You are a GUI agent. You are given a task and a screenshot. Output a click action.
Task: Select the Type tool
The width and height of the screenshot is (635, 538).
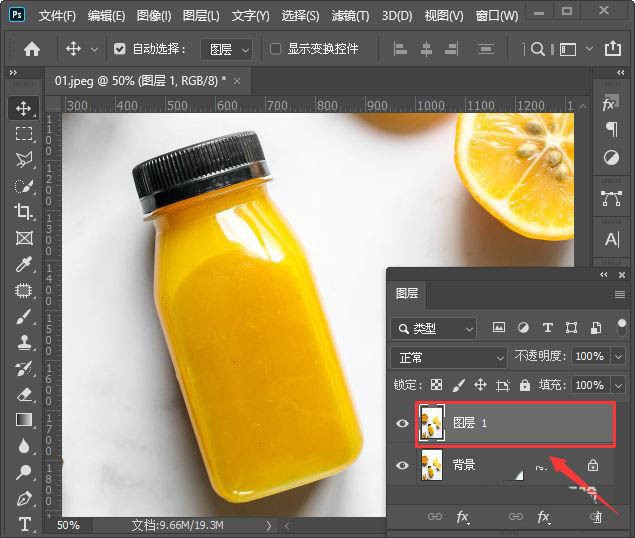pos(23,524)
